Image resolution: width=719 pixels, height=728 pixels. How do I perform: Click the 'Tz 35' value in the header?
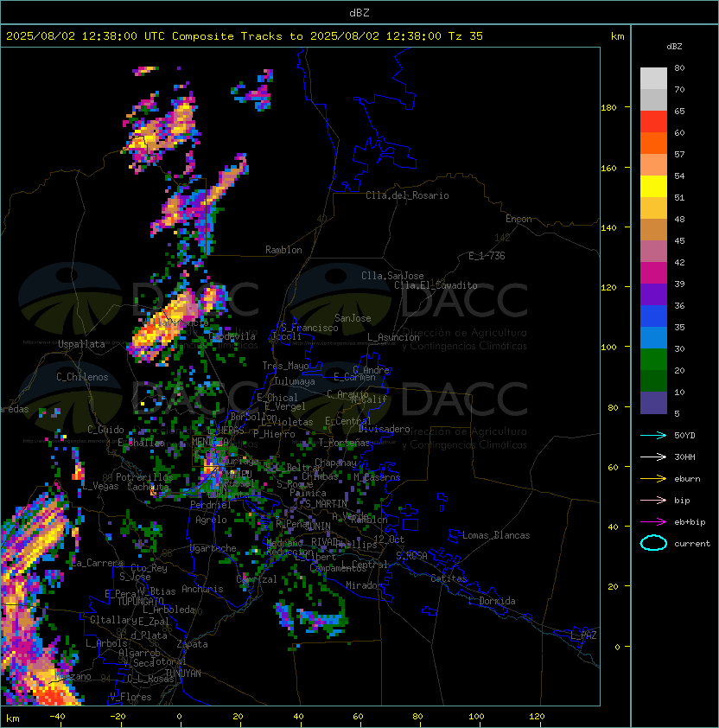[x=466, y=36]
